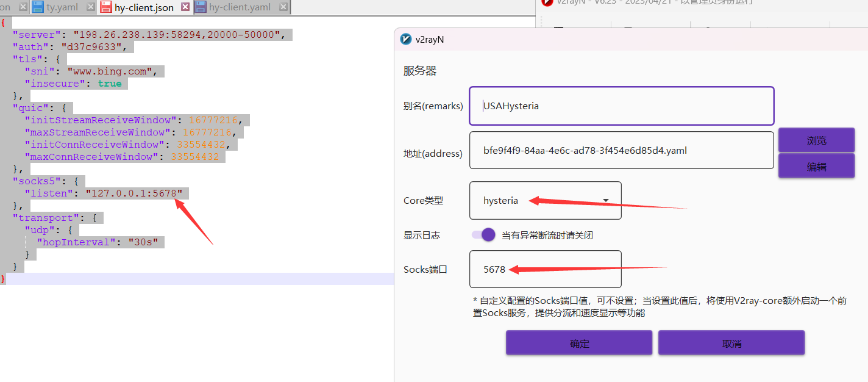The width and height of the screenshot is (868, 382).
Task: Close the hy-client.json editor tab
Action: 185,7
